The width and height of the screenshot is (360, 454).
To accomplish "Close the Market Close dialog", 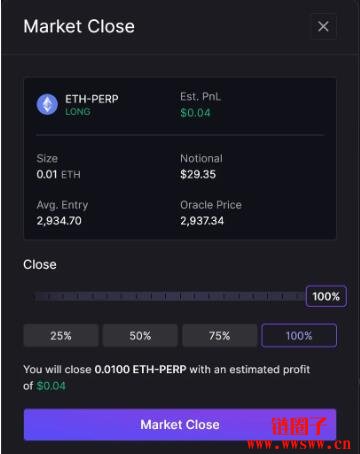I will pos(323,26).
